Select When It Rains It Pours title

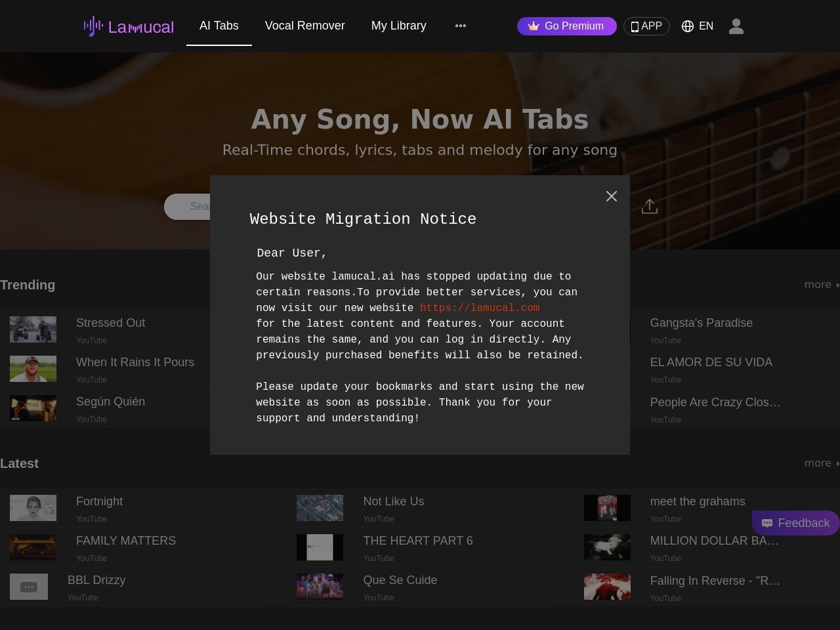click(x=135, y=362)
